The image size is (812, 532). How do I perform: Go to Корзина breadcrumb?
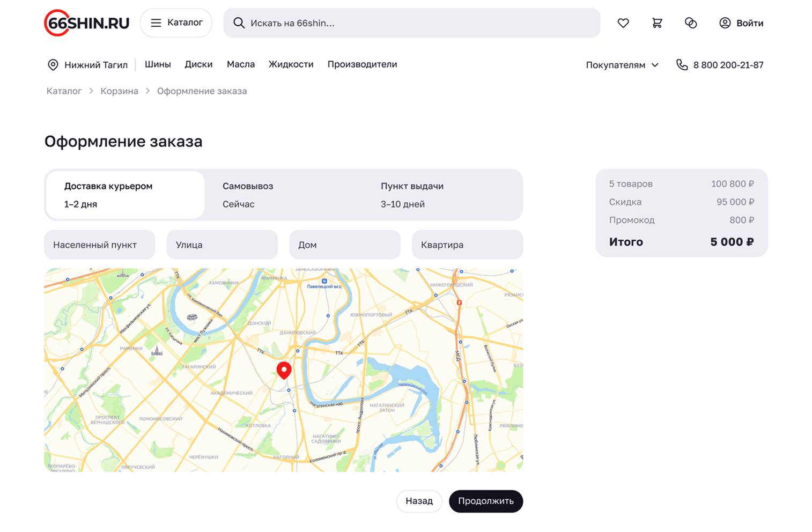click(119, 91)
